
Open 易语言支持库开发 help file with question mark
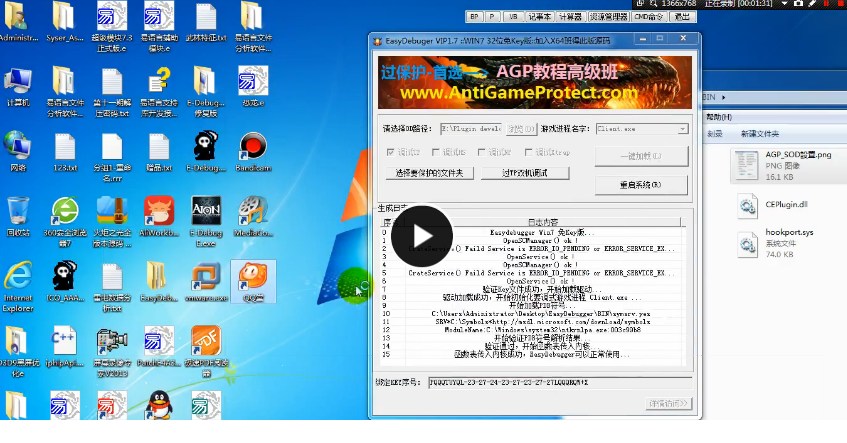(159, 92)
